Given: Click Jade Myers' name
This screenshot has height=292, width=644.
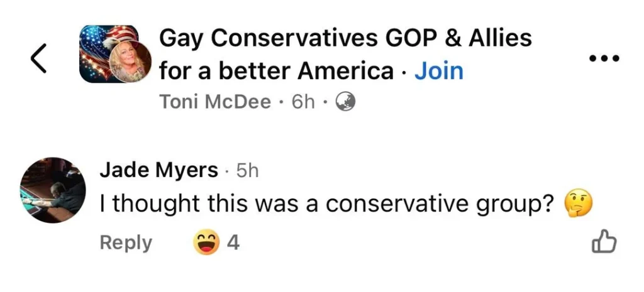Looking at the screenshot, I should pyautogui.click(x=159, y=170).
